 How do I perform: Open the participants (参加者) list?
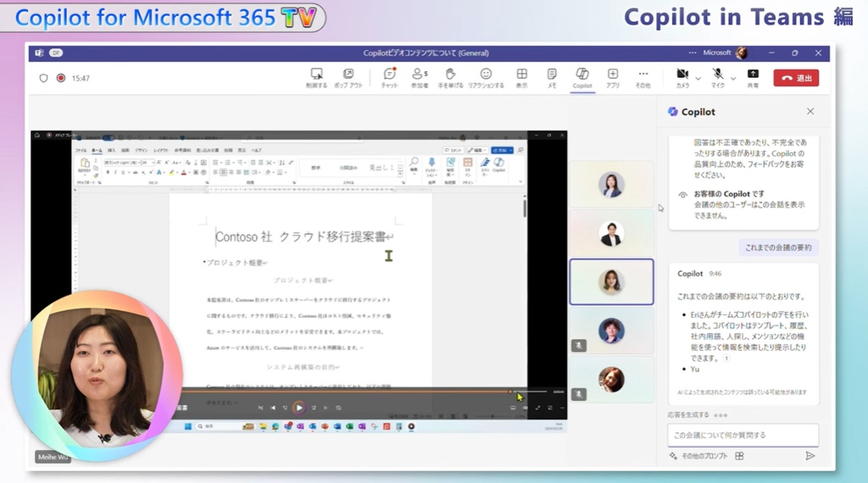(420, 78)
